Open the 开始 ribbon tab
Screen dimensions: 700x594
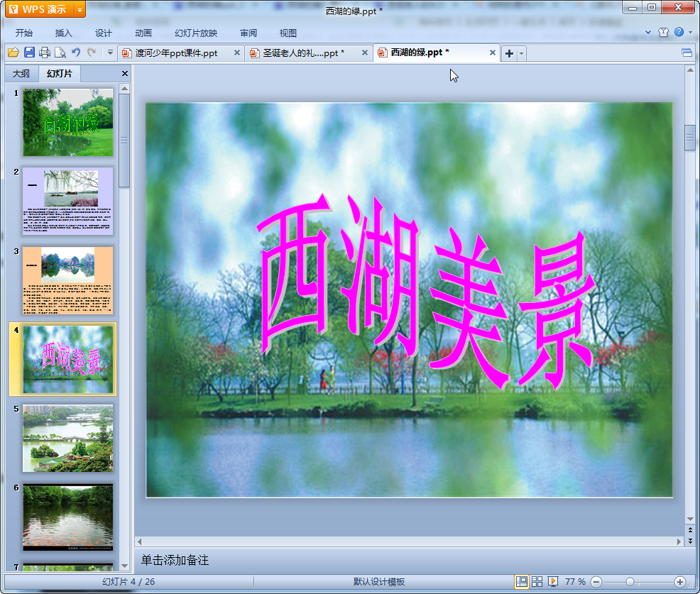tap(24, 33)
